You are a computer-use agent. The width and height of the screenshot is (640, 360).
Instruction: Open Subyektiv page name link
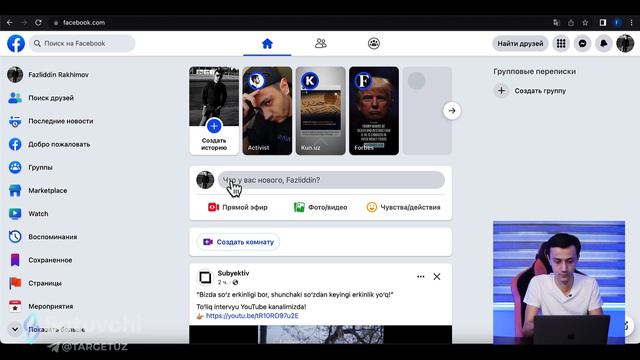pyautogui.click(x=233, y=273)
